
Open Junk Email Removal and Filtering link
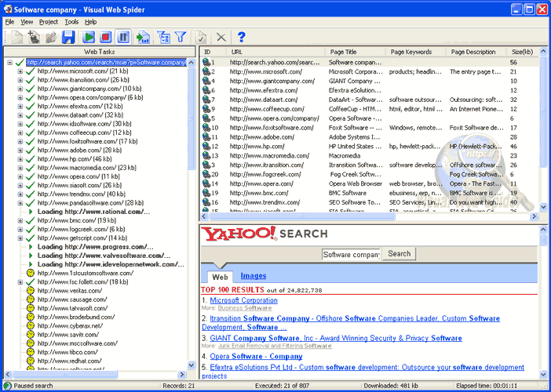click(275, 346)
